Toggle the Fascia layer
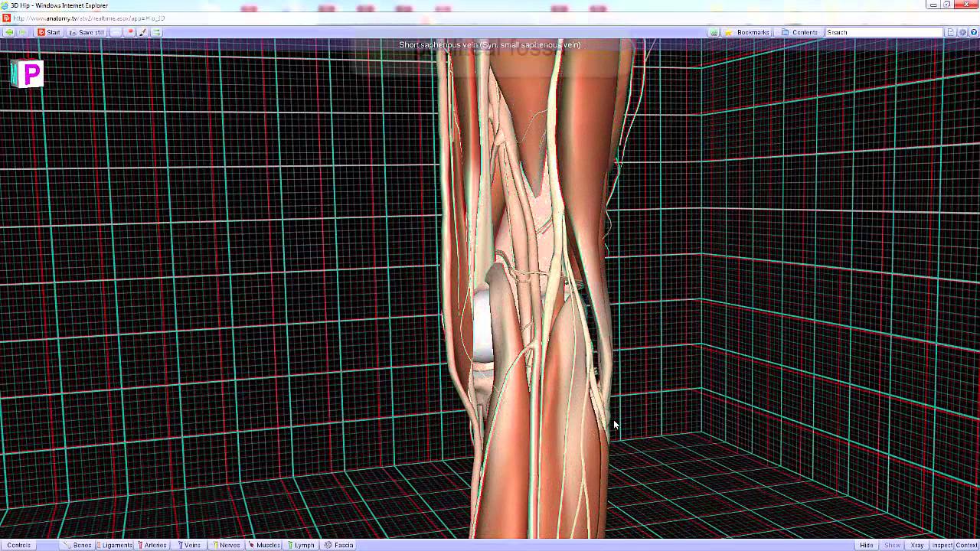This screenshot has width=980, height=551. [339, 545]
